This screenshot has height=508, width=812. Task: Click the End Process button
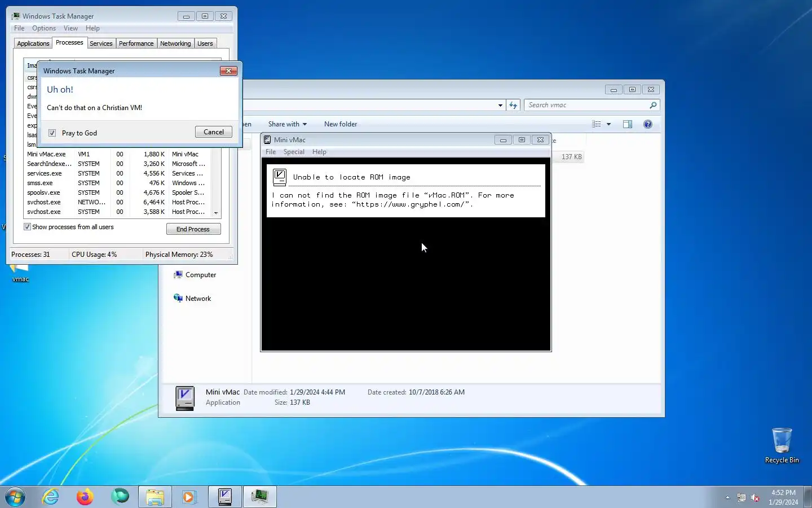pyautogui.click(x=193, y=229)
